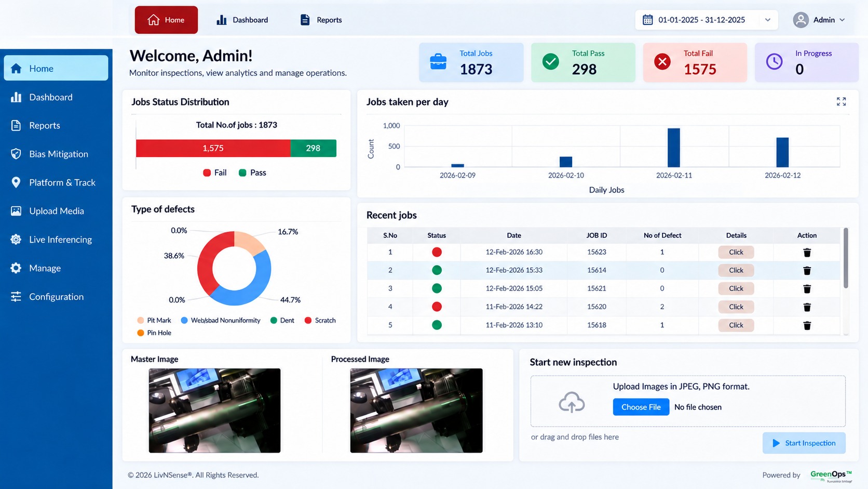
Task: Delete job 15623 using trash icon
Action: point(807,253)
